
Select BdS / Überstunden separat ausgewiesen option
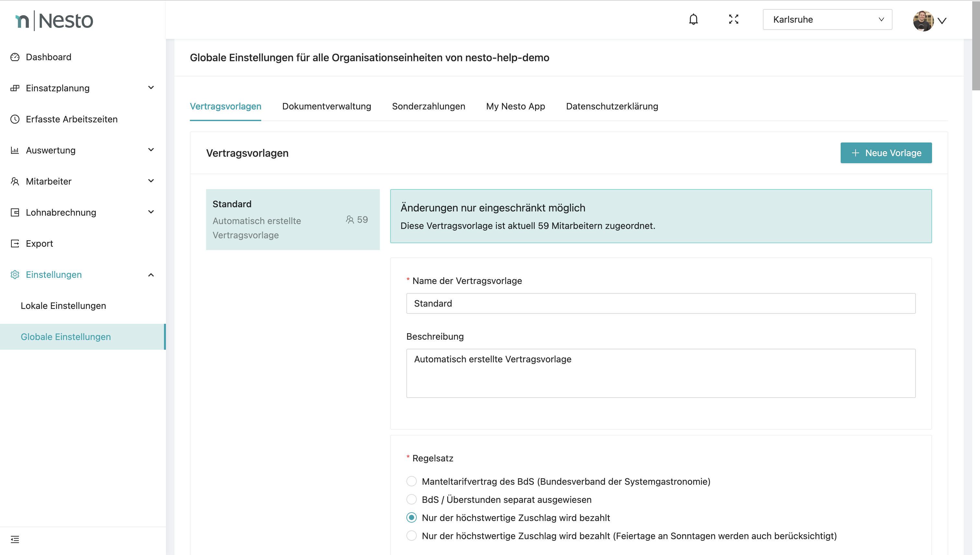[411, 499]
